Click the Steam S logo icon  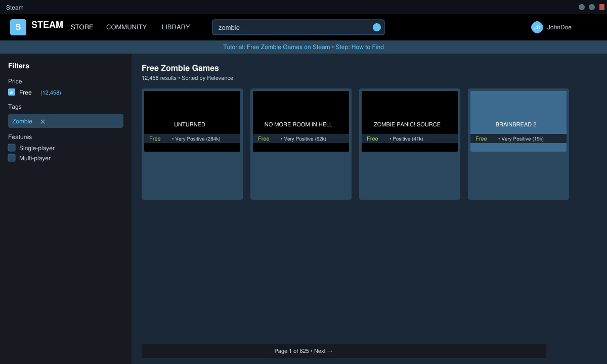coord(18,27)
